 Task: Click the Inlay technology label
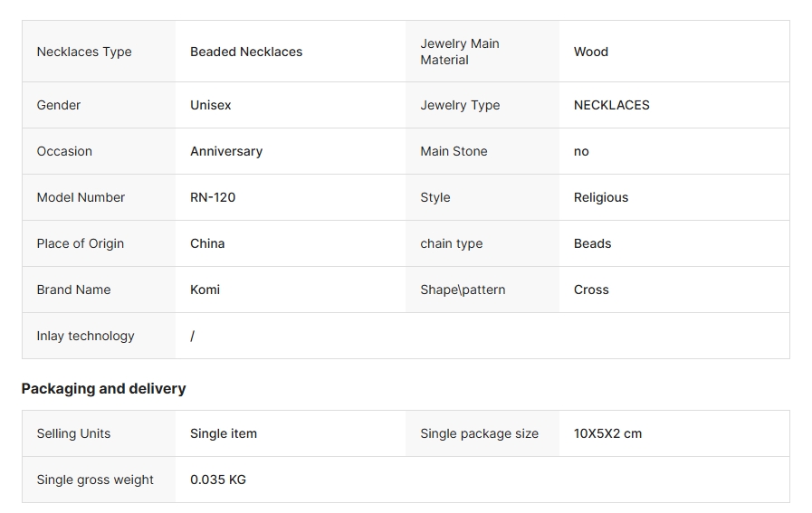(x=85, y=336)
